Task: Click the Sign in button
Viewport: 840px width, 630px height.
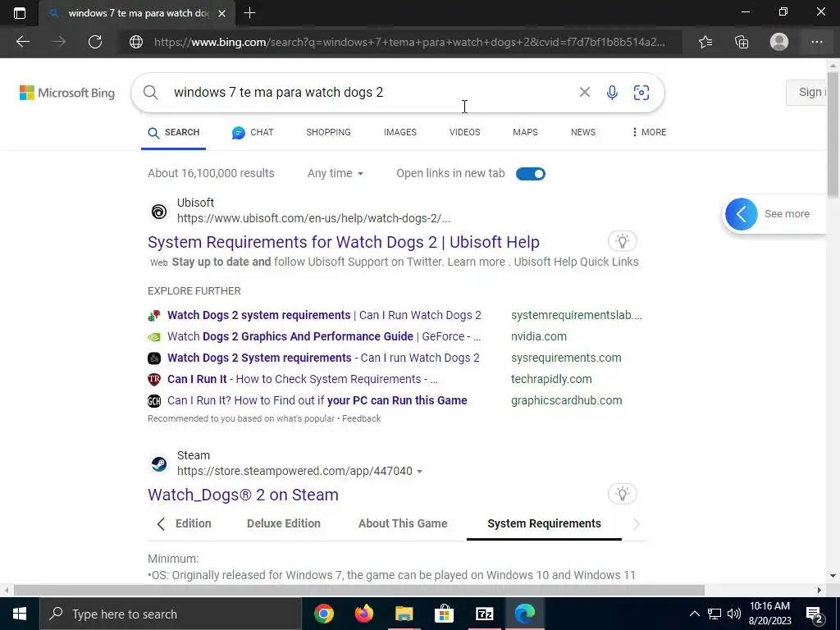Action: pyautogui.click(x=807, y=92)
